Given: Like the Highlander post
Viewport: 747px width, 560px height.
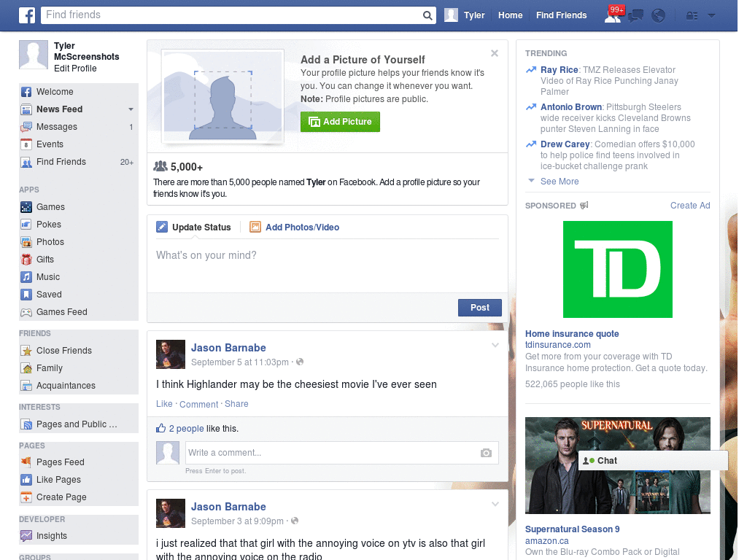Looking at the screenshot, I should [x=164, y=404].
